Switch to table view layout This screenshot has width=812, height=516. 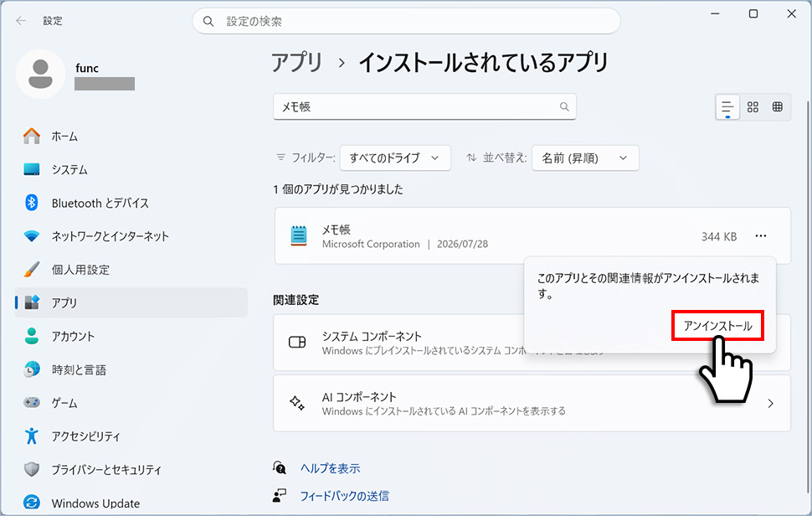click(x=778, y=107)
